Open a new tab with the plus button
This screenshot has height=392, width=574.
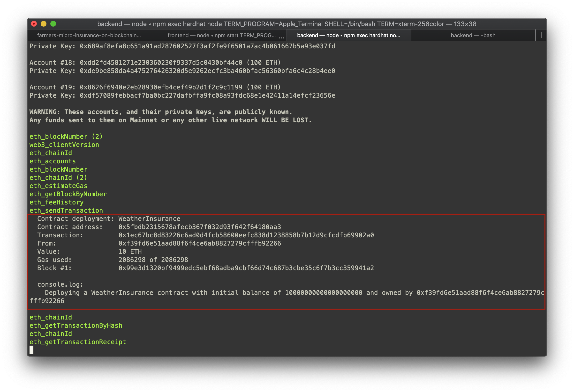point(541,35)
